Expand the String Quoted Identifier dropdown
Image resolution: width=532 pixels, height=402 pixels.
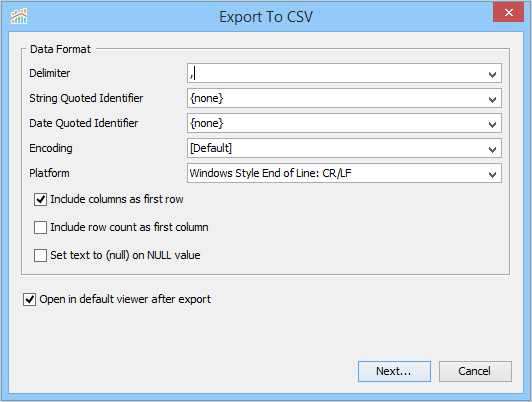(x=492, y=99)
